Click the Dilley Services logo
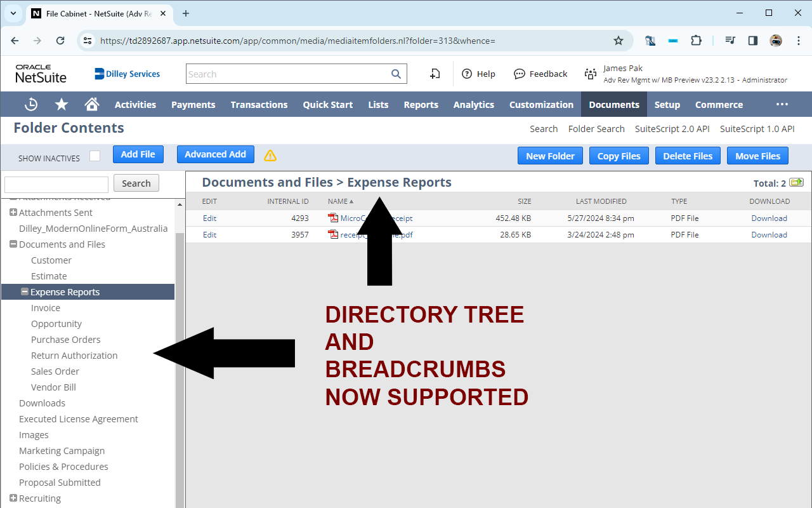The image size is (812, 508). [127, 74]
